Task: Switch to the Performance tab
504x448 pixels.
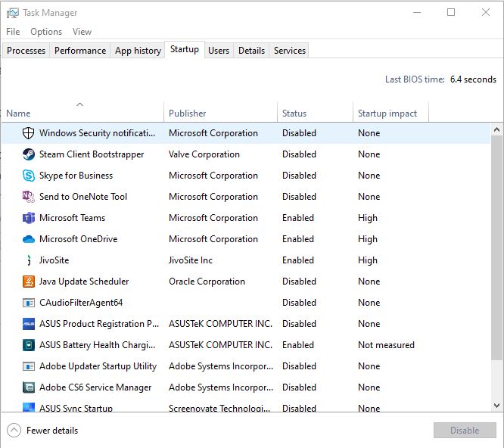Action: (x=80, y=51)
